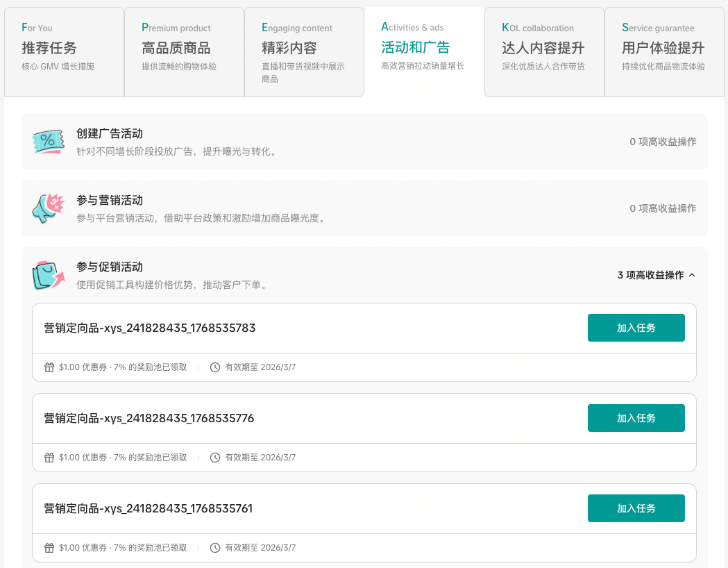Image resolution: width=728 pixels, height=568 pixels.
Task: Click gift icon in task ending 1768535761
Action: (49, 548)
